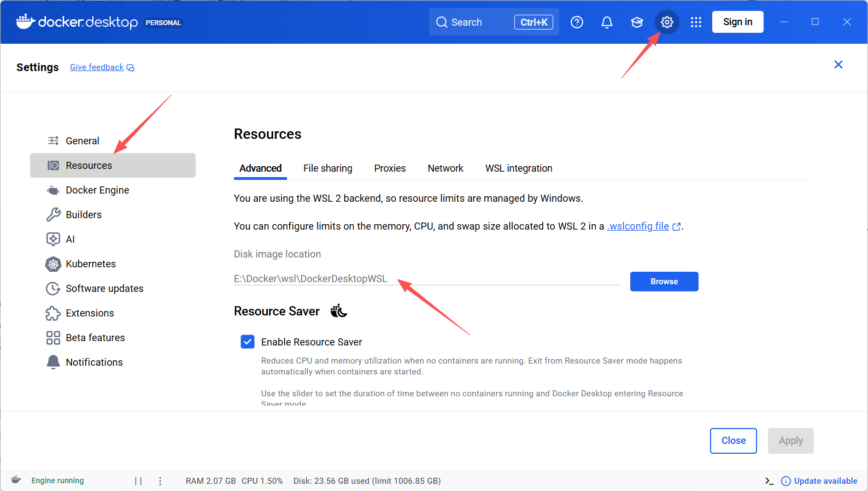
Task: Click the Close button in Settings
Action: click(734, 441)
